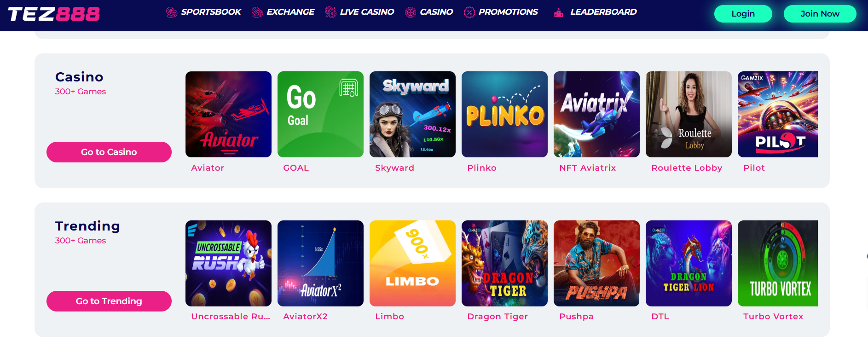Click the Join Now button
Viewport: 868px width, 346px height.
click(x=820, y=14)
